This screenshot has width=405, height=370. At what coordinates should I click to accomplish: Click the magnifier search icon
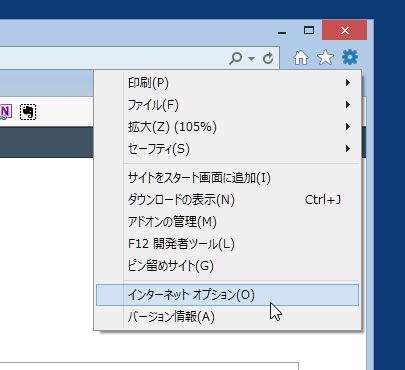click(235, 59)
